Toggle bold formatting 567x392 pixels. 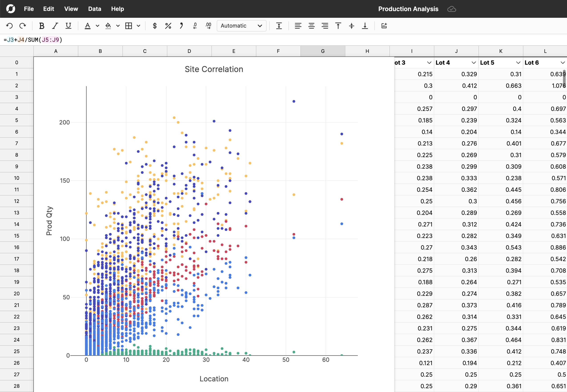42,26
